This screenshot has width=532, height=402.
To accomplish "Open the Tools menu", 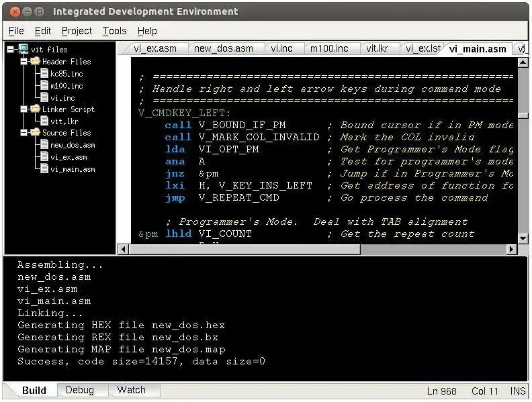I will (114, 31).
